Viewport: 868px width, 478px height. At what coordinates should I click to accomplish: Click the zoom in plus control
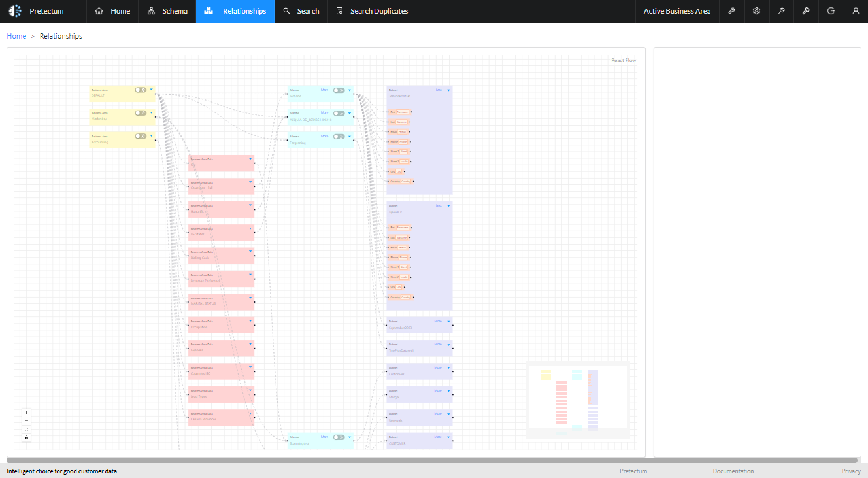pyautogui.click(x=26, y=413)
